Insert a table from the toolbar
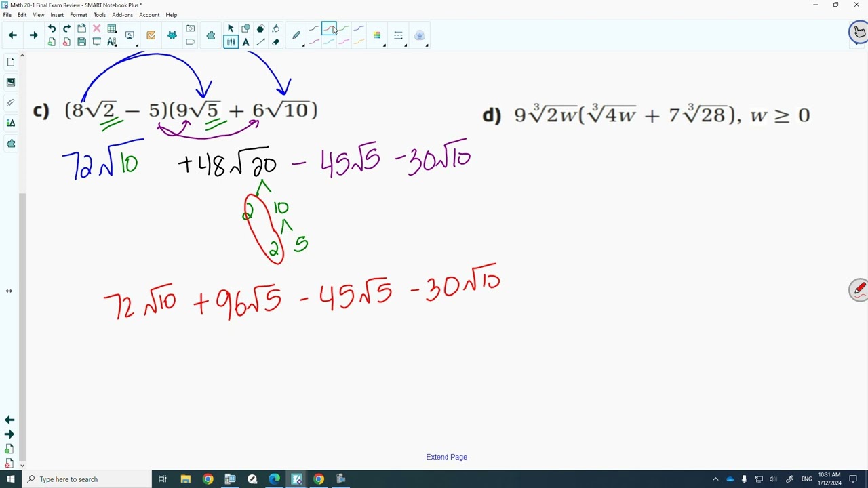The height and width of the screenshot is (488, 868). click(112, 28)
